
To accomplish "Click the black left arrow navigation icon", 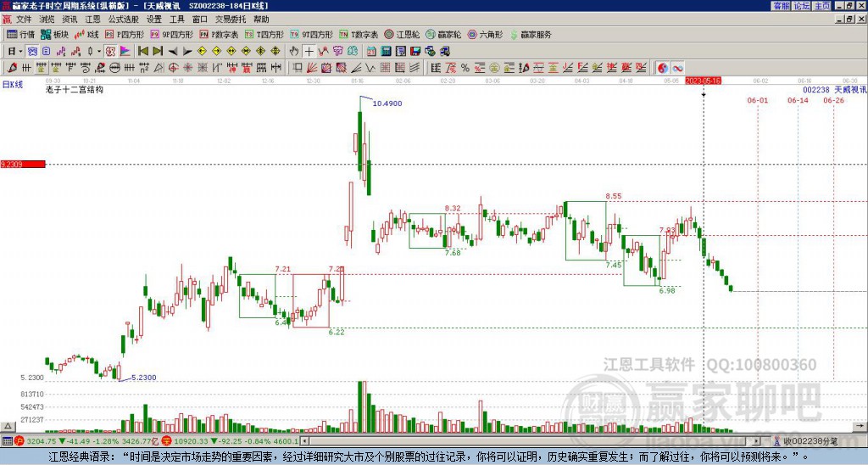I will point(173,52).
